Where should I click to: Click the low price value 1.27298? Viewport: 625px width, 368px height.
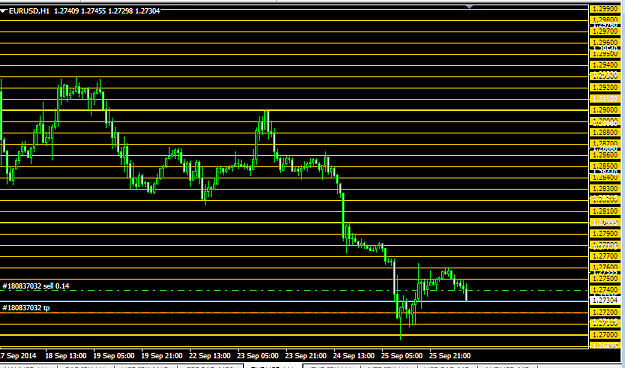(x=121, y=11)
